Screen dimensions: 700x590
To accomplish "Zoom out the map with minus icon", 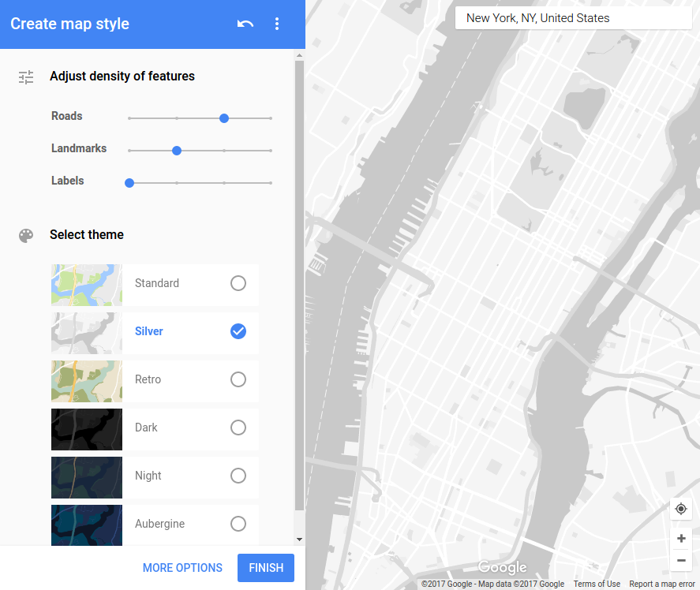I will pos(681,560).
